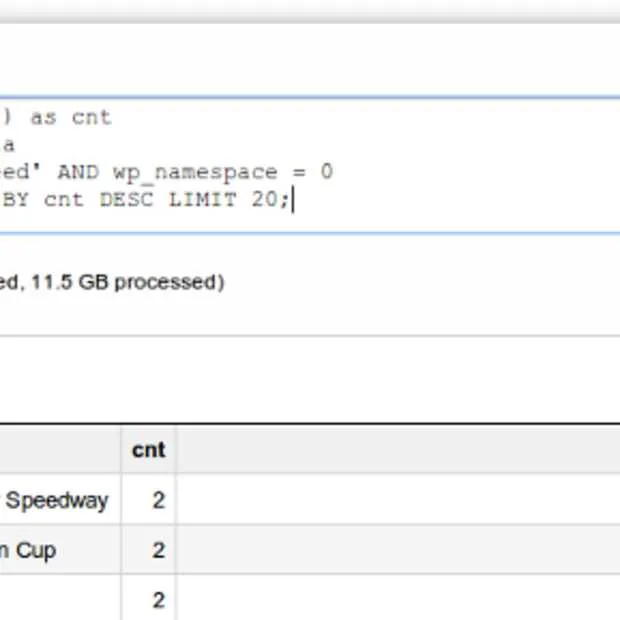Image resolution: width=620 pixels, height=620 pixels.
Task: Click the header cell left of 'cnt'
Action: (60, 450)
